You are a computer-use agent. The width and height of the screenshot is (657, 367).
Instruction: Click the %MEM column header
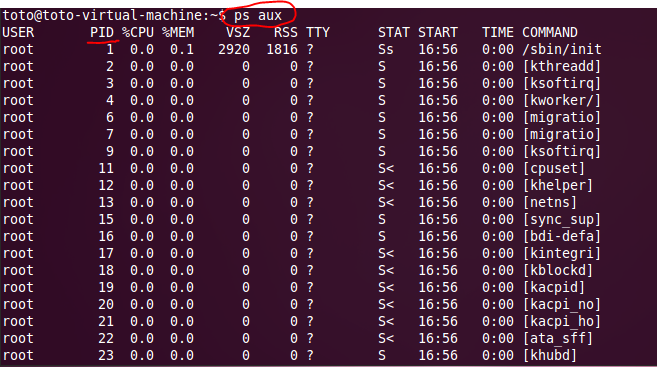pos(178,32)
